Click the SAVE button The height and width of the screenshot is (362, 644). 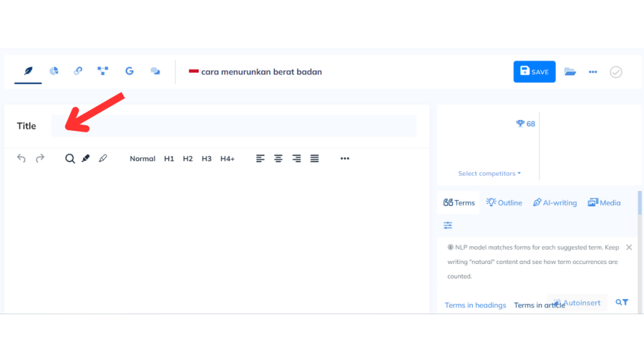click(x=534, y=72)
